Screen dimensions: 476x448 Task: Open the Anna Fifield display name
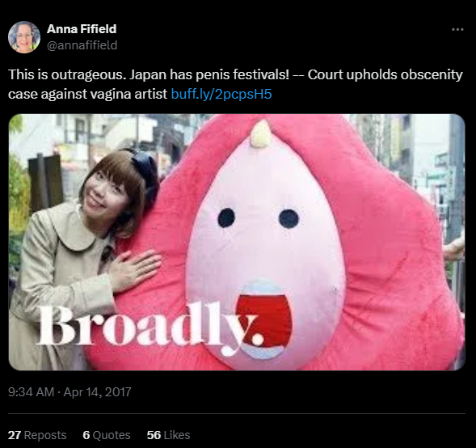pyautogui.click(x=82, y=29)
